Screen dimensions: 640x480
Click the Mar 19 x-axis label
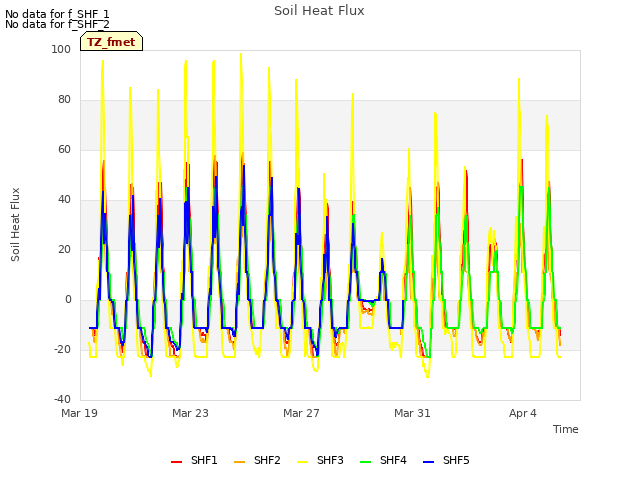pos(79,413)
